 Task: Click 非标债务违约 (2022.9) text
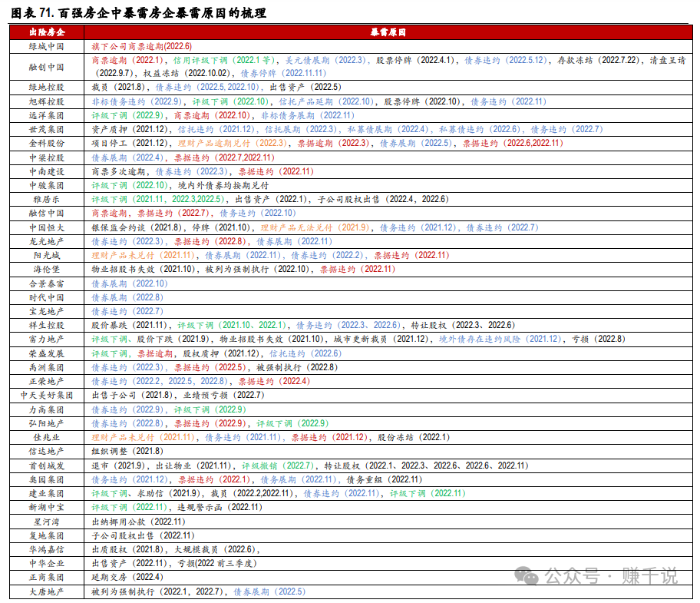tap(137, 101)
